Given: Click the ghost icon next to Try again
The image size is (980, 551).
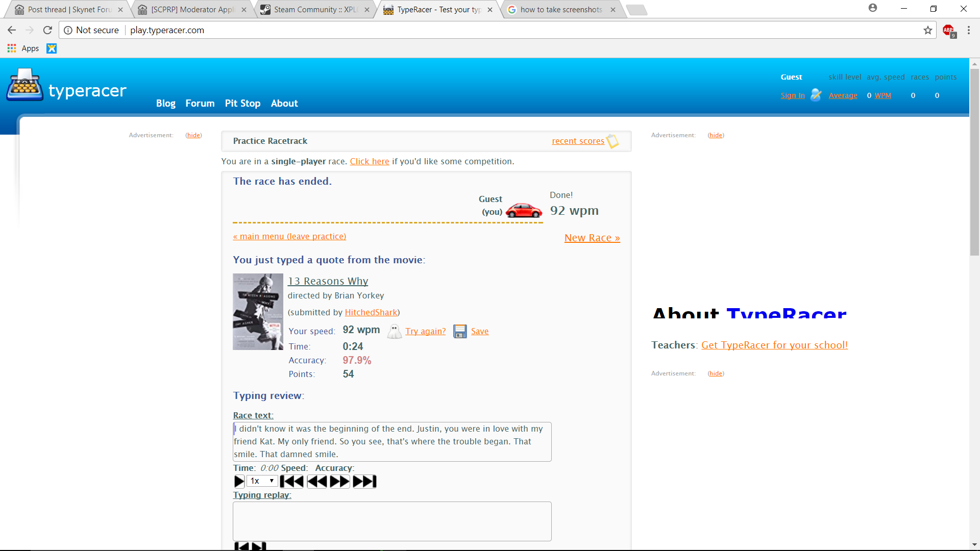Looking at the screenshot, I should (x=394, y=332).
